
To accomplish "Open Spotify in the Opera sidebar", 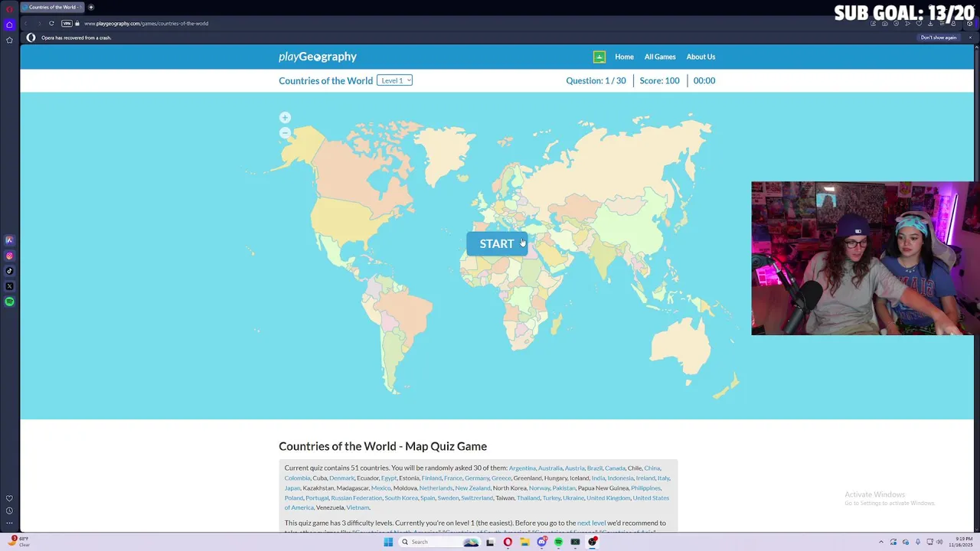I will coord(9,302).
